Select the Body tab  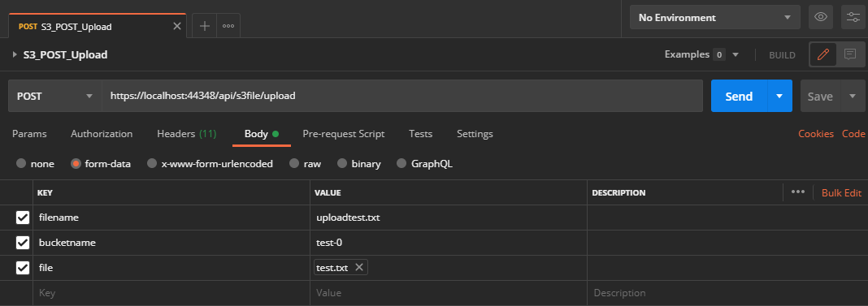pos(261,134)
